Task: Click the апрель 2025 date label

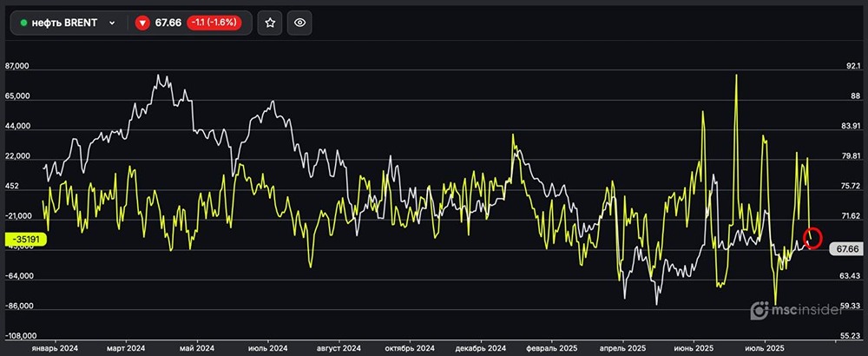Action: (x=622, y=348)
